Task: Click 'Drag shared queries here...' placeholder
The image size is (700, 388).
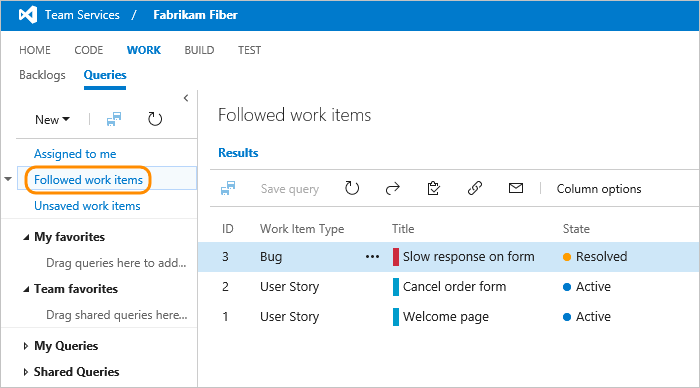Action: click(117, 315)
